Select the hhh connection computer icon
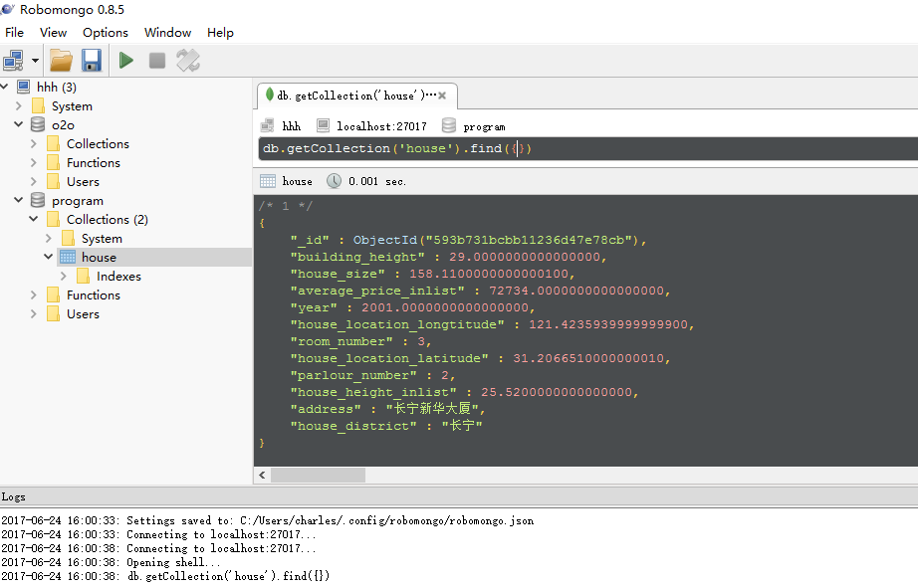 pyautogui.click(x=24, y=87)
